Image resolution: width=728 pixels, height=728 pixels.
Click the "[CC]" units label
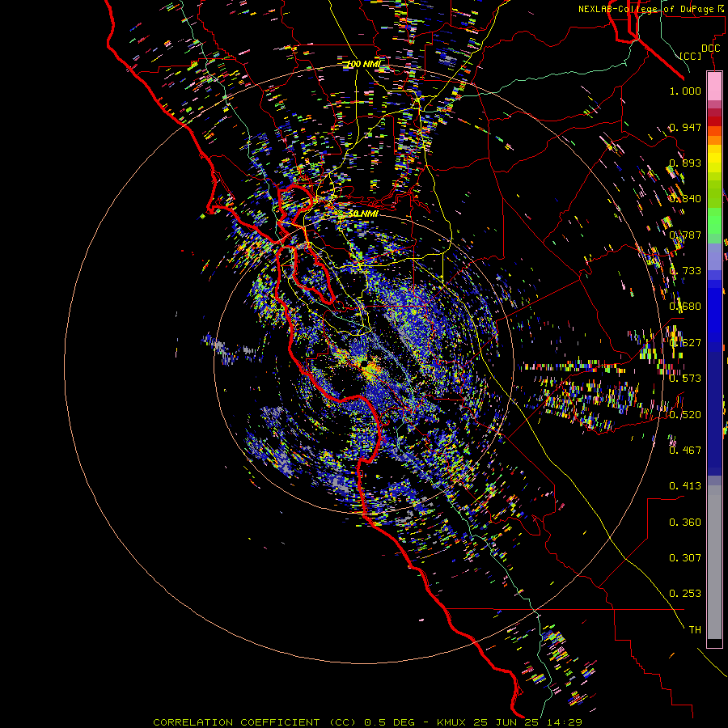pos(691,56)
